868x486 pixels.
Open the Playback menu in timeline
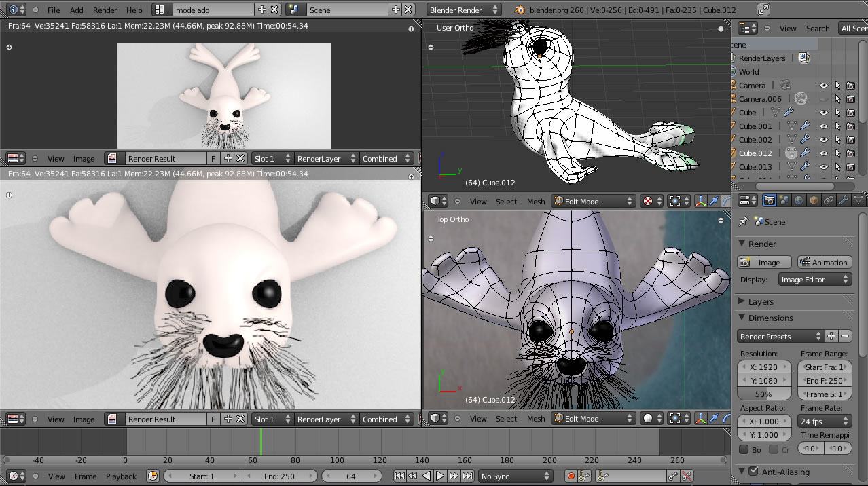(x=121, y=476)
